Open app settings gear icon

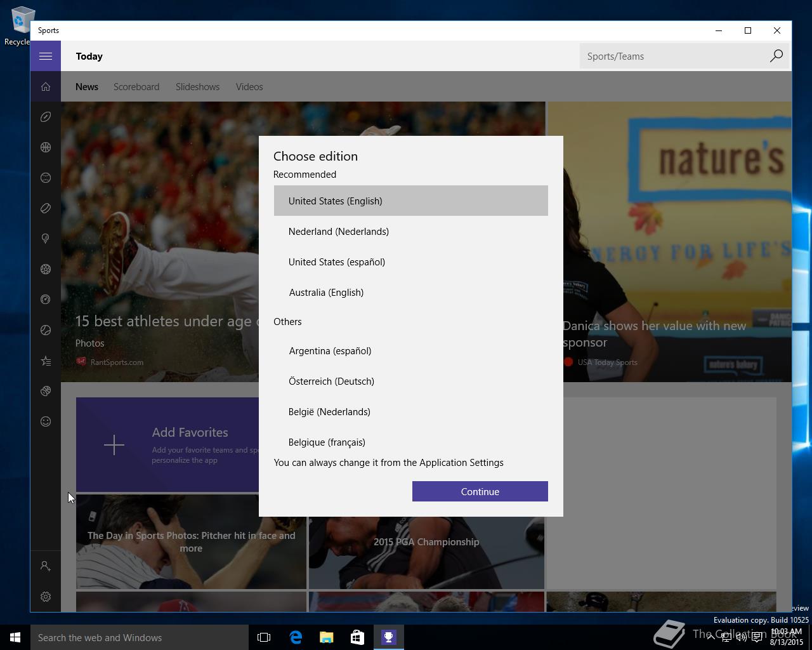pos(46,597)
